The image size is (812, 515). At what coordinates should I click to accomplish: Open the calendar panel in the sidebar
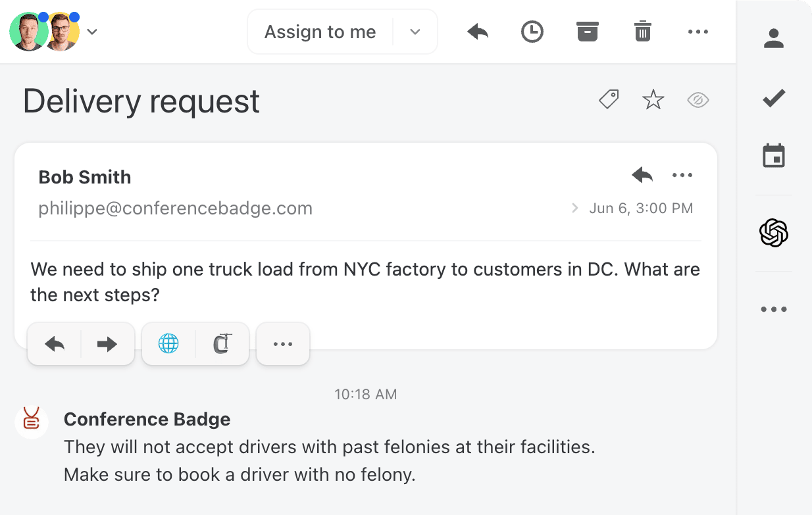[774, 156]
